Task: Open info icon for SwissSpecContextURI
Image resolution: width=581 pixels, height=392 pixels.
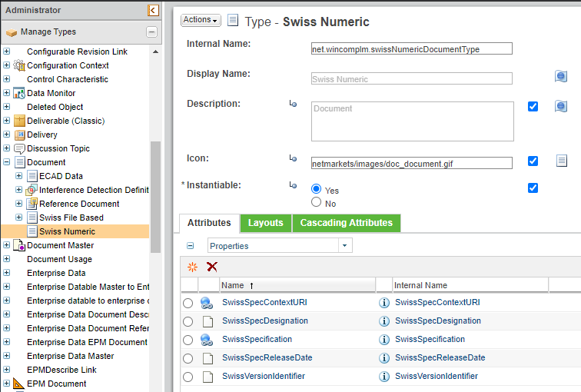Action: point(384,303)
